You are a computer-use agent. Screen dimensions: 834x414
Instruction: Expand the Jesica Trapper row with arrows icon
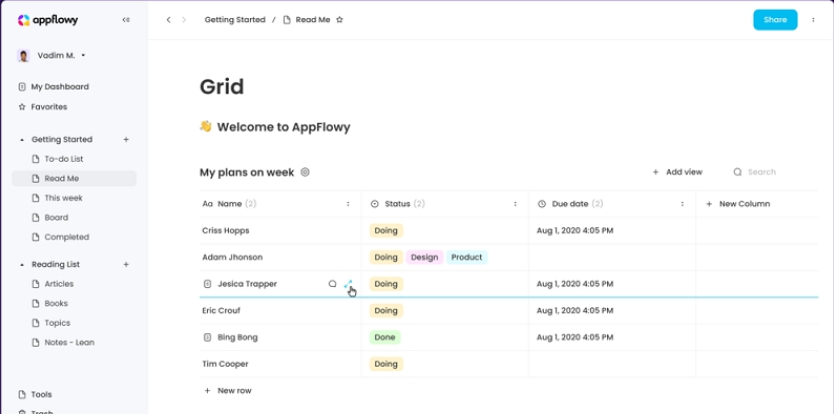click(x=348, y=284)
